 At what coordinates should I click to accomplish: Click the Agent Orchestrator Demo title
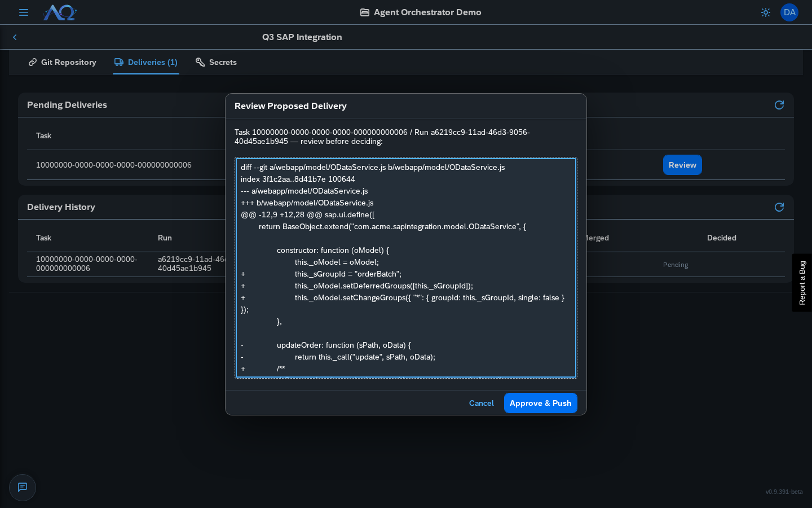tap(427, 12)
